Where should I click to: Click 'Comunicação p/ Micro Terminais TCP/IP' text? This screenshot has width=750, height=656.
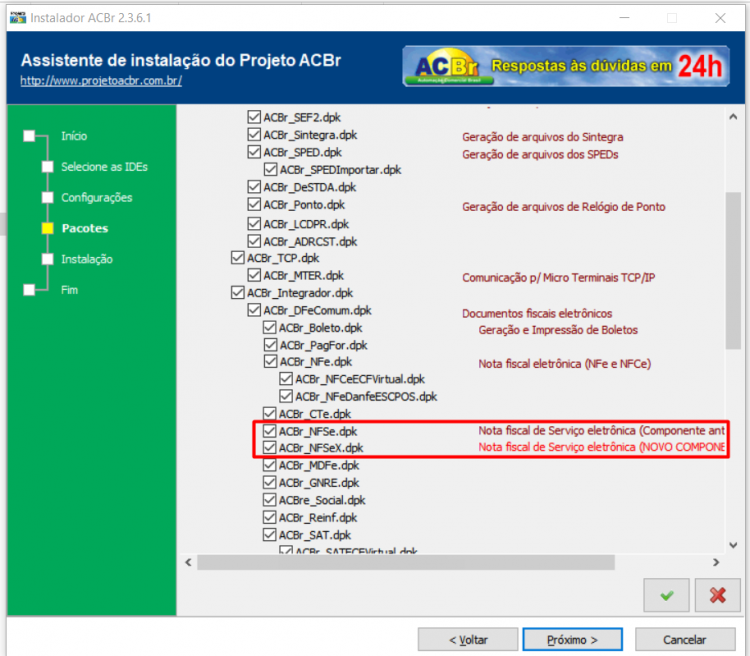[558, 278]
